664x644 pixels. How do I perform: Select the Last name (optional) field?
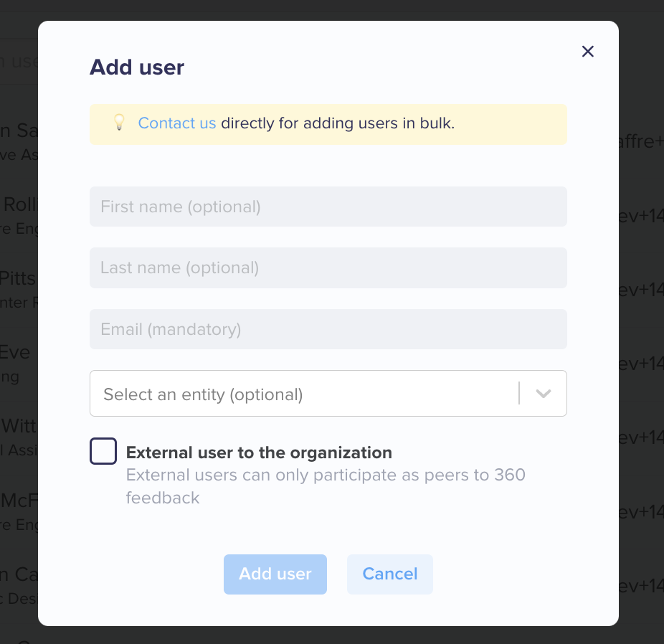coord(328,267)
